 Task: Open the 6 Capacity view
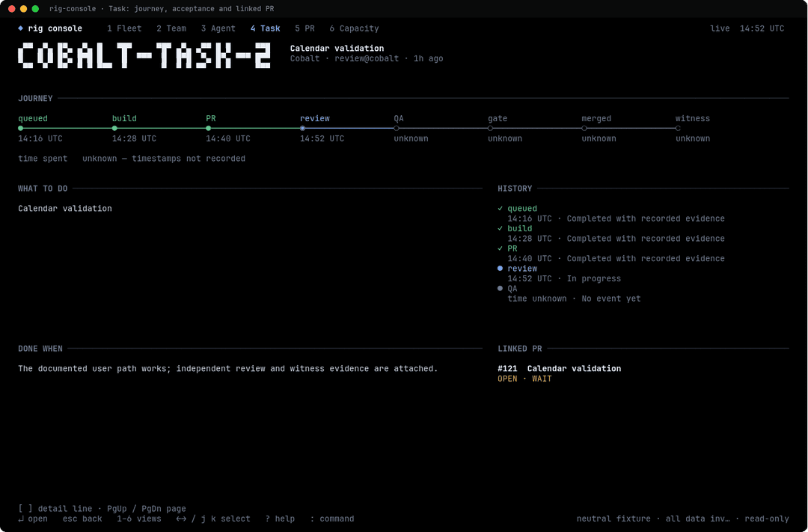[354, 28]
